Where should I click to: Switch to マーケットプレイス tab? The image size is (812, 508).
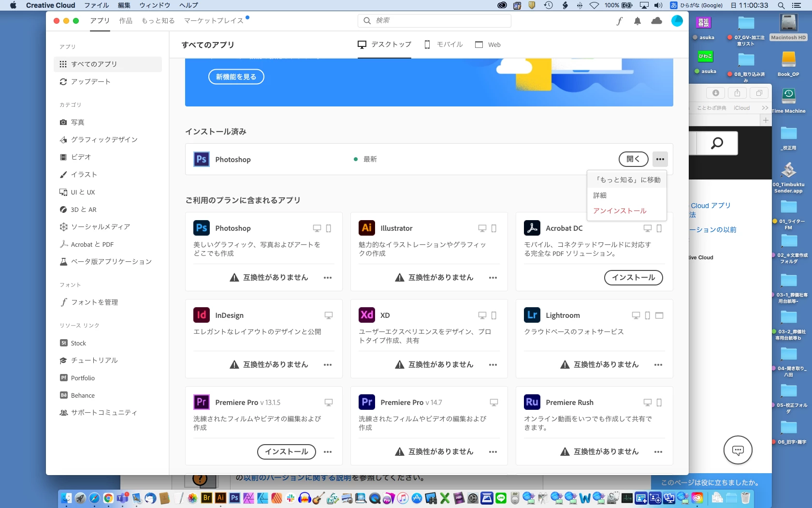coord(214,21)
